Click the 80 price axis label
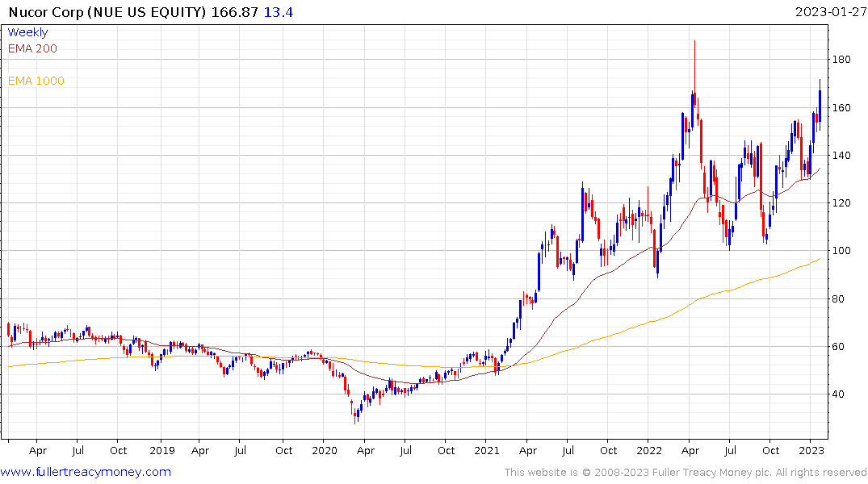 point(838,298)
